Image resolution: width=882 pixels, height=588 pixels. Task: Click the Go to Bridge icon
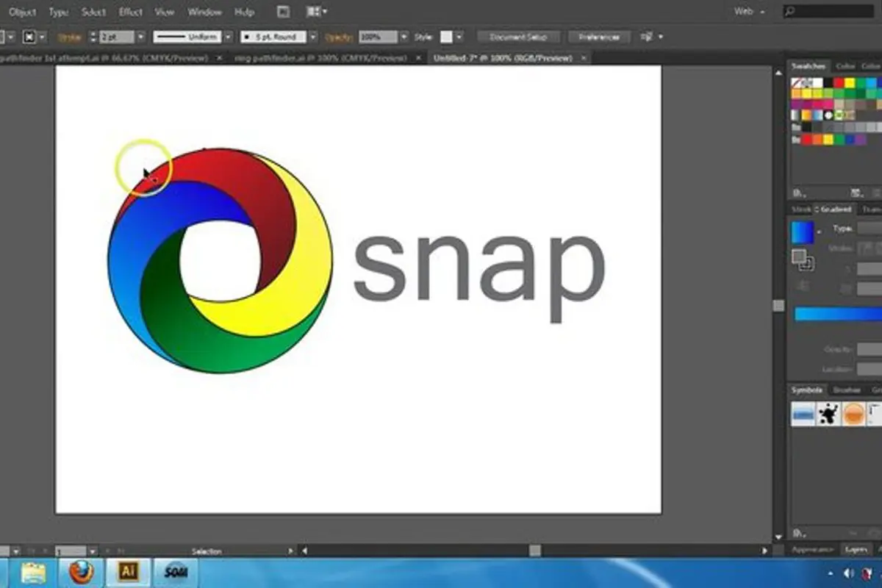283,12
